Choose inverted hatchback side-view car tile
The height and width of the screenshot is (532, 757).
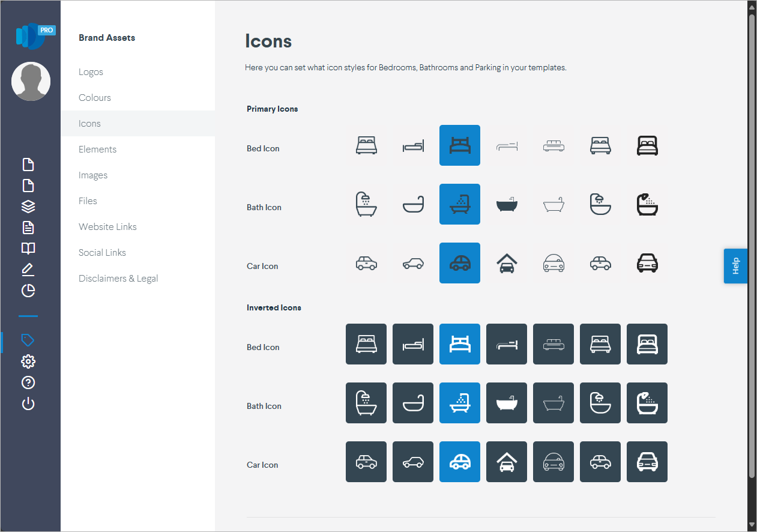pyautogui.click(x=413, y=462)
